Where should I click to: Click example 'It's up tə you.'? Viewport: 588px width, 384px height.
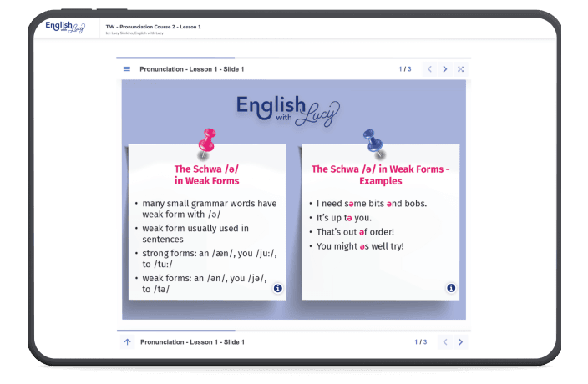click(x=344, y=218)
